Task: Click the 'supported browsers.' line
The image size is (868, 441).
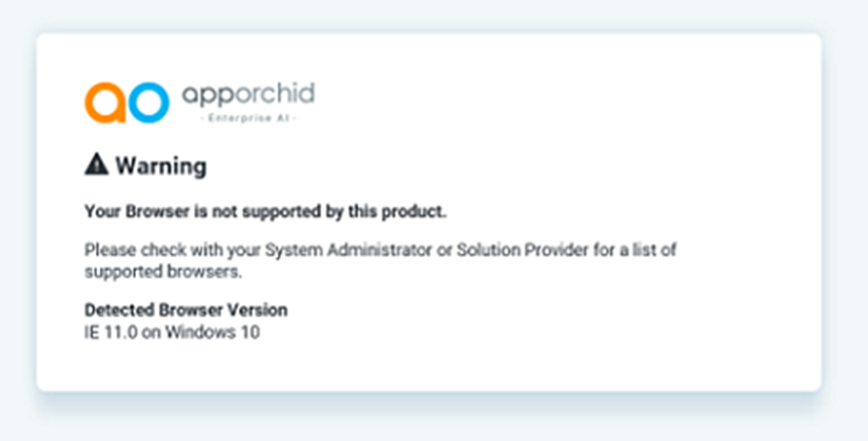Action: [163, 272]
